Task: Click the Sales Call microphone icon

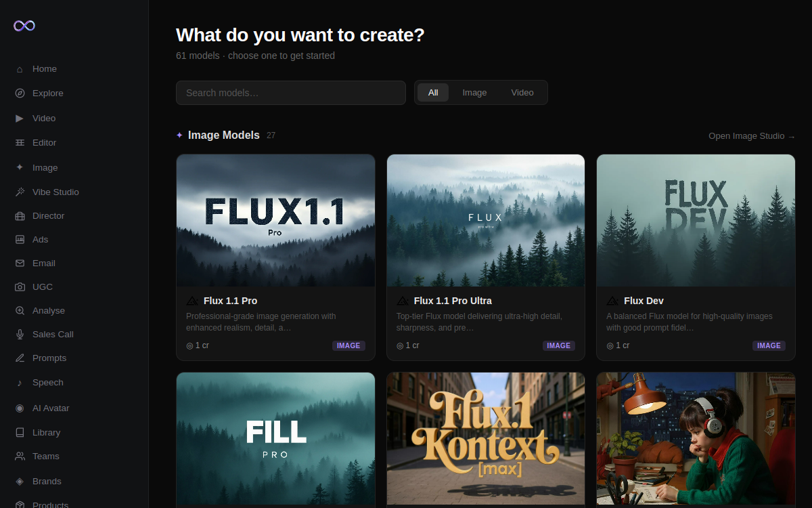Action: (x=20, y=335)
